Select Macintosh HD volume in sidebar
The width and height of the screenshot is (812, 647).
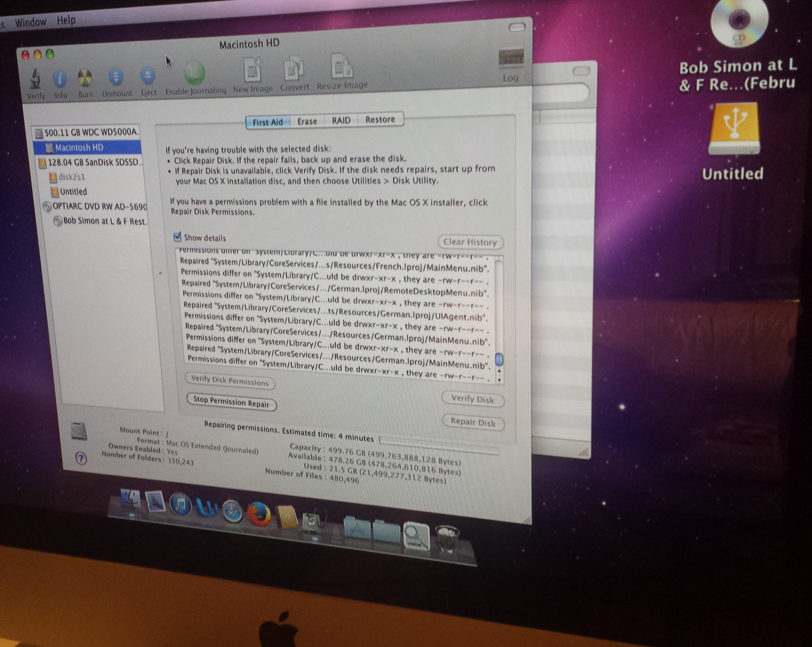[87, 147]
